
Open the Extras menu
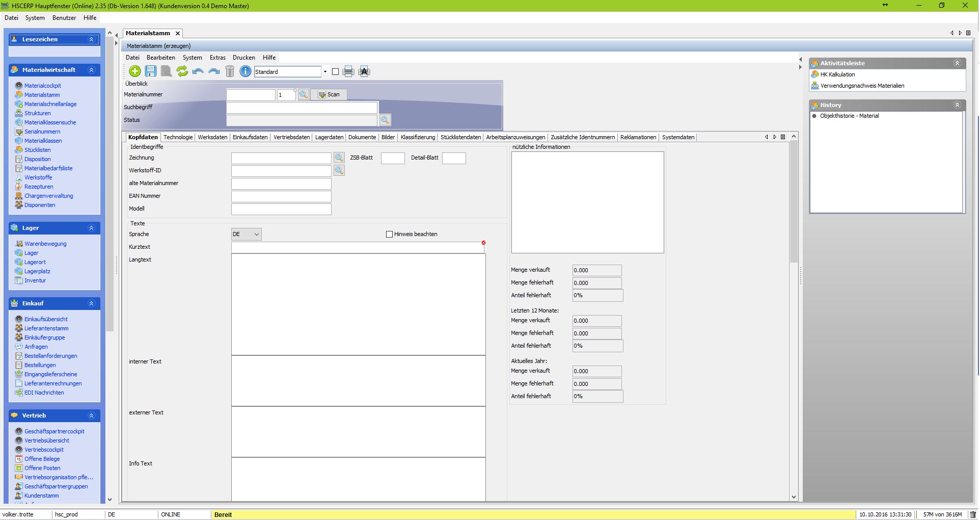pos(217,58)
